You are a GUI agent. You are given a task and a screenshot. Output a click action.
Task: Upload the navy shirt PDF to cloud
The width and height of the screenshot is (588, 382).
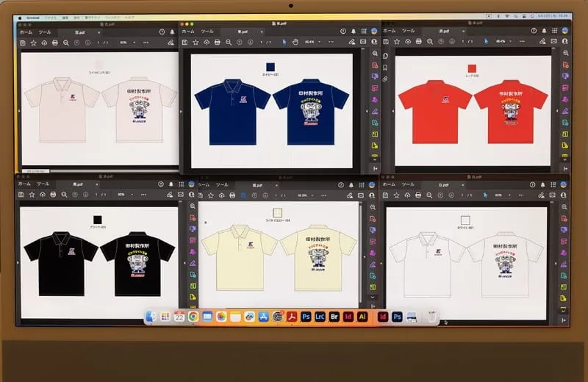click(x=207, y=43)
